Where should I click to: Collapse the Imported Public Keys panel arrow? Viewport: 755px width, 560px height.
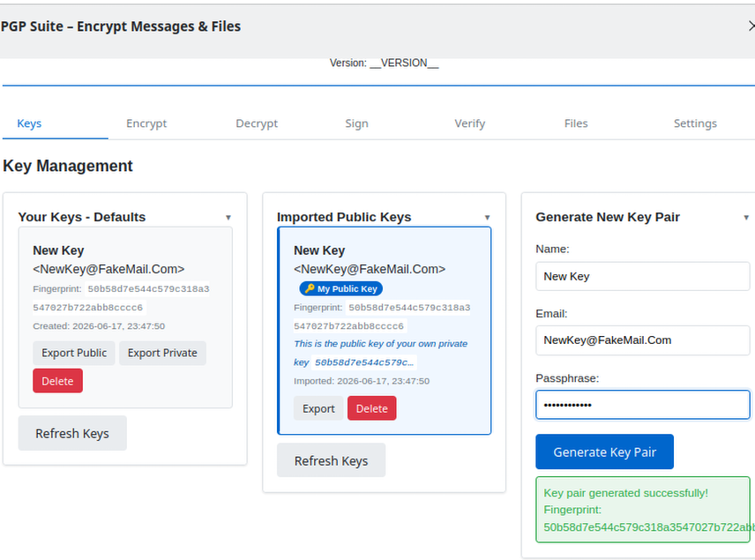(487, 218)
